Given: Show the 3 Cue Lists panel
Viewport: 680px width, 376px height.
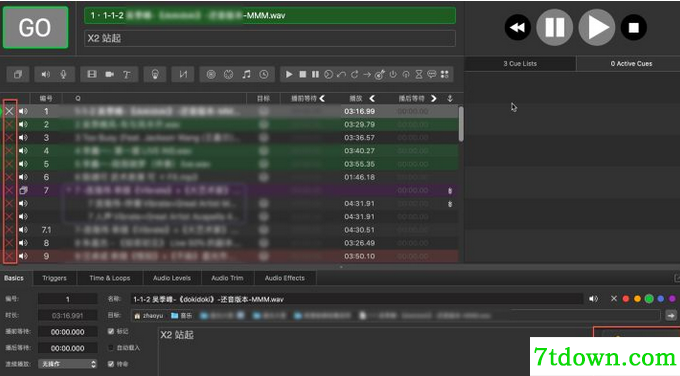Looking at the screenshot, I should (x=520, y=64).
